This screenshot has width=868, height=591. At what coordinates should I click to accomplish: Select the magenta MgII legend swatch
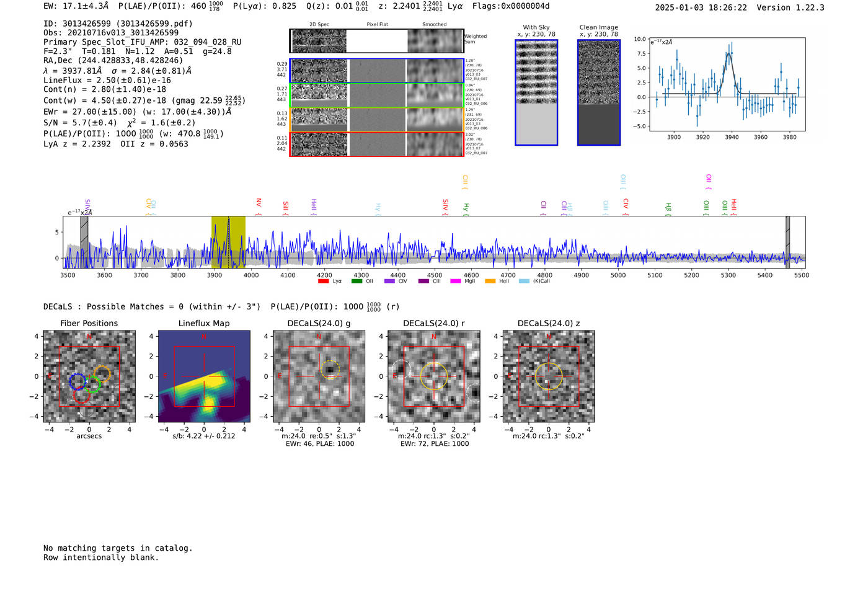(x=456, y=281)
